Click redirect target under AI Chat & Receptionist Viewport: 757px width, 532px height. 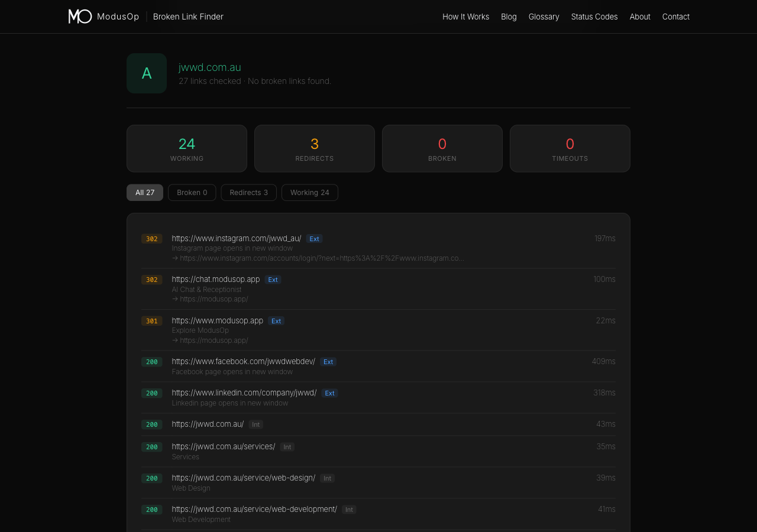click(210, 299)
